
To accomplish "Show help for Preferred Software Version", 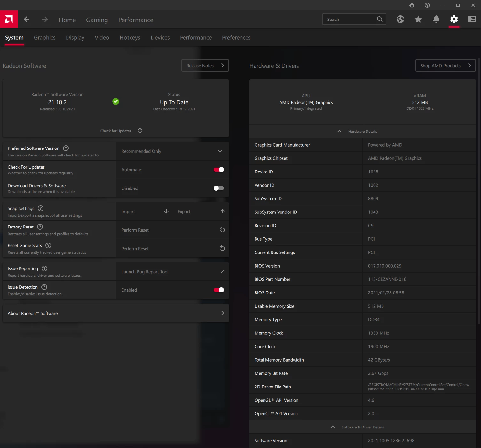I will pos(66,148).
